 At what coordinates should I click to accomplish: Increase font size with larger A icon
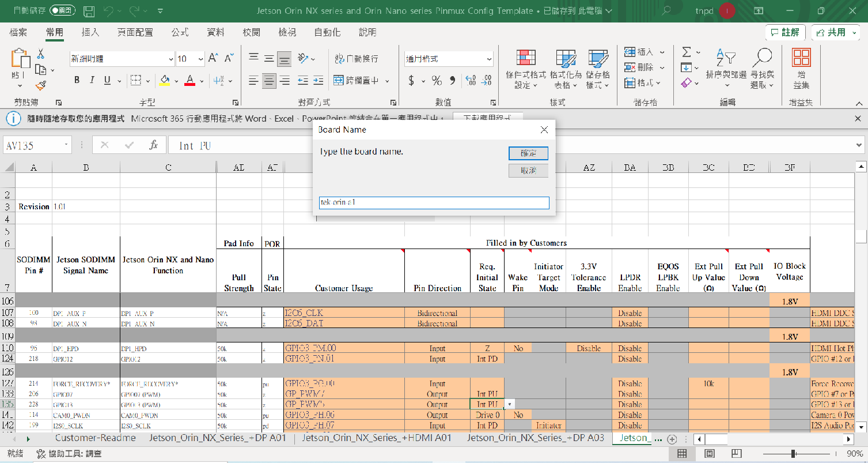point(213,58)
